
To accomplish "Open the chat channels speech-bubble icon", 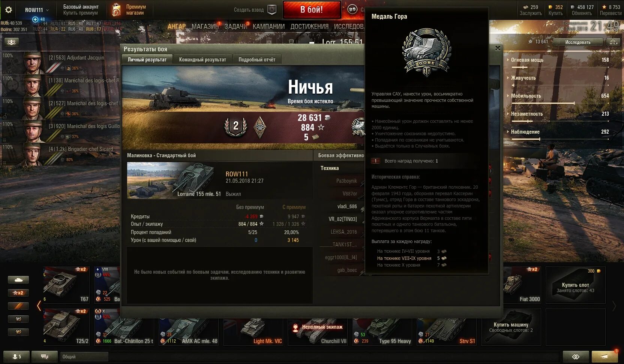I will pyautogui.click(x=45, y=357).
